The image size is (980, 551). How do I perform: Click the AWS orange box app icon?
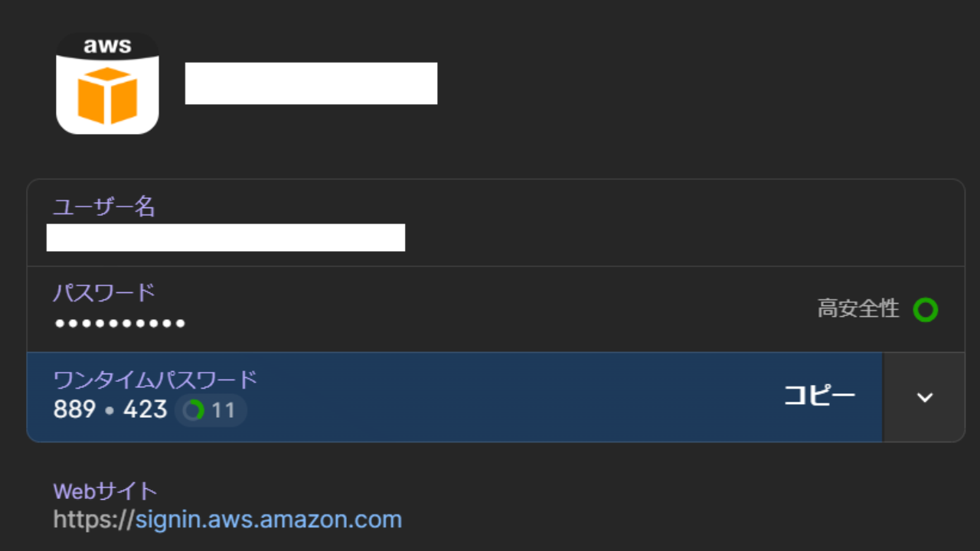click(107, 83)
